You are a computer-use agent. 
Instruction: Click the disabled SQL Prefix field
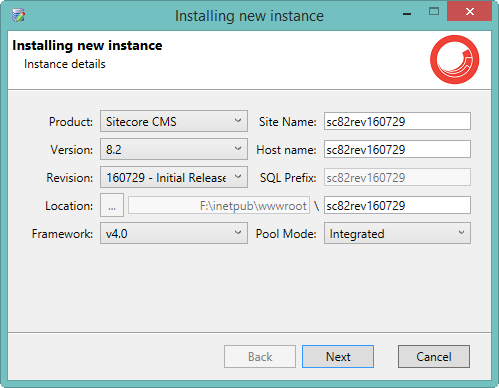pos(397,177)
